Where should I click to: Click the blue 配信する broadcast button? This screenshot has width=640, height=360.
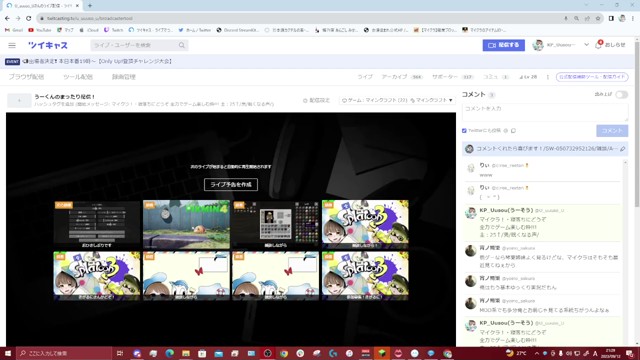[x=504, y=45]
